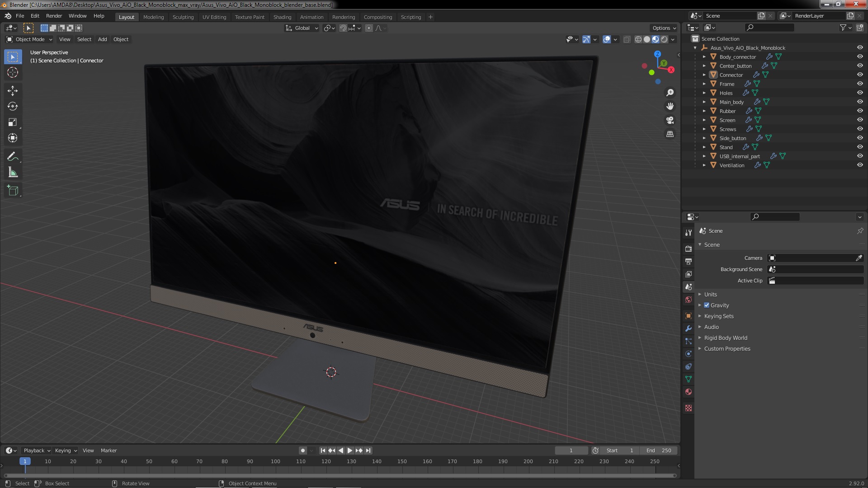Screen dimensions: 868x488
Task: Select the Measure tool
Action: 13,172
